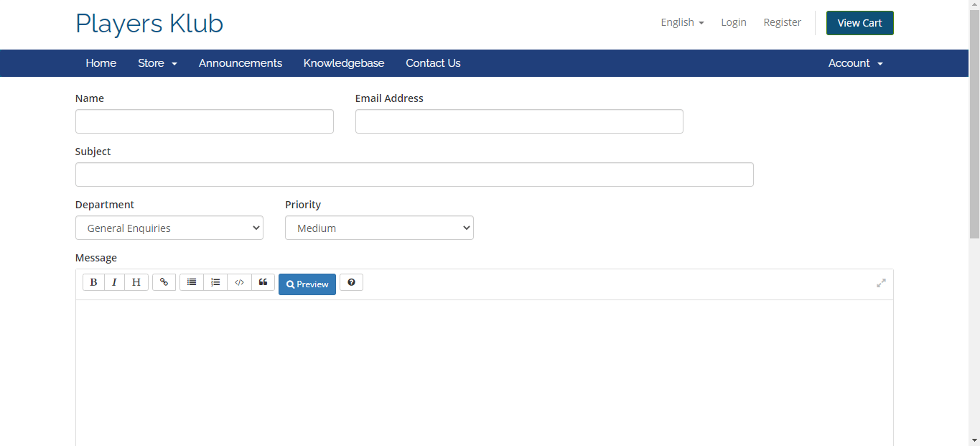Expand message editor to fullscreen

point(881,283)
